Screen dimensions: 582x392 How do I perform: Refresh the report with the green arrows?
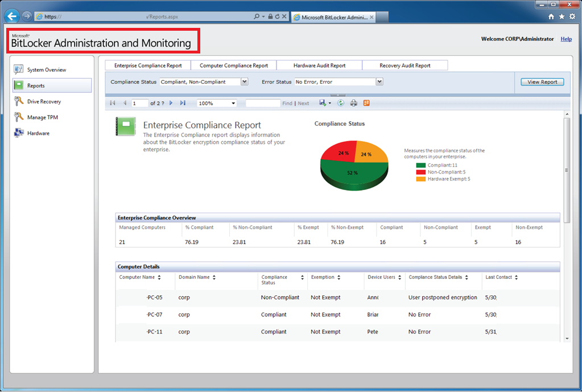point(340,103)
